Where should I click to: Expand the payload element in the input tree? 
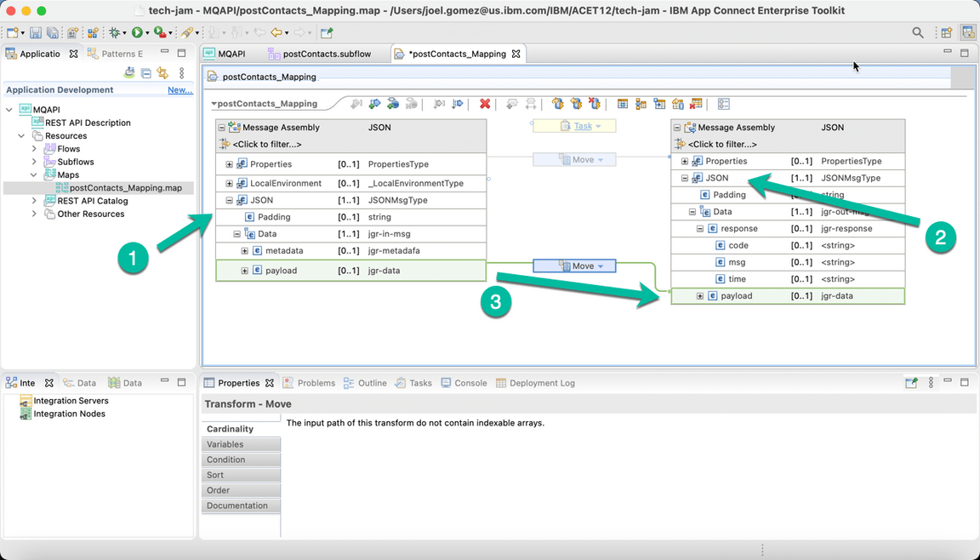pos(244,270)
